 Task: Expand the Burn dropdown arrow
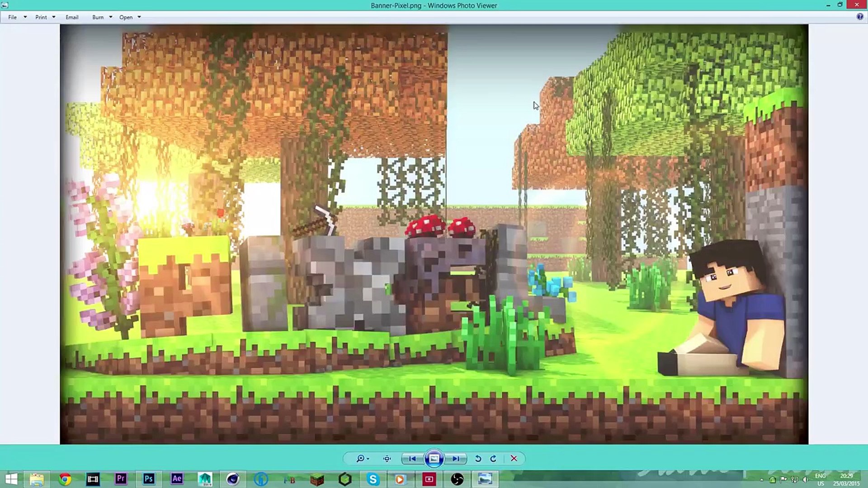[x=111, y=17]
